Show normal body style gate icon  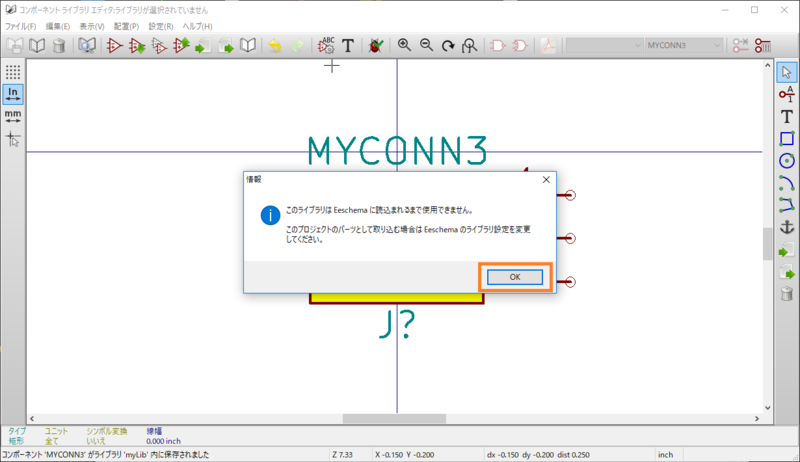point(498,45)
